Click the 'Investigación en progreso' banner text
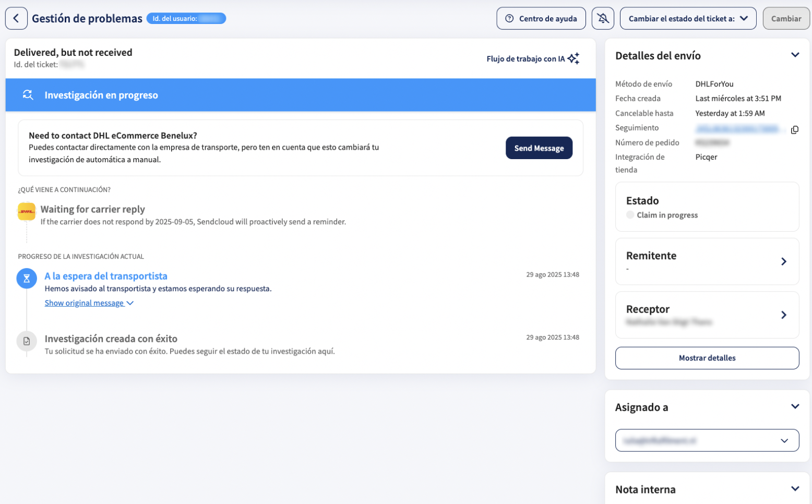This screenshot has height=504, width=812. [x=101, y=95]
